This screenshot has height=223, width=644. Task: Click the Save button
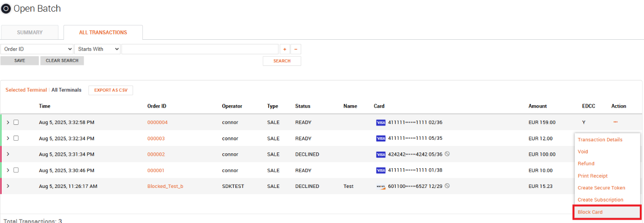pos(20,61)
